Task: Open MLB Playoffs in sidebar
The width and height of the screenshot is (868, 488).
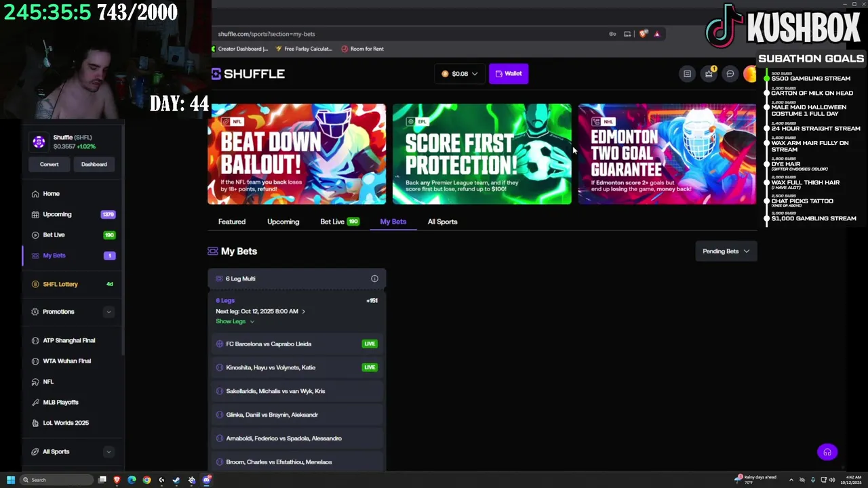Action: pos(73,403)
